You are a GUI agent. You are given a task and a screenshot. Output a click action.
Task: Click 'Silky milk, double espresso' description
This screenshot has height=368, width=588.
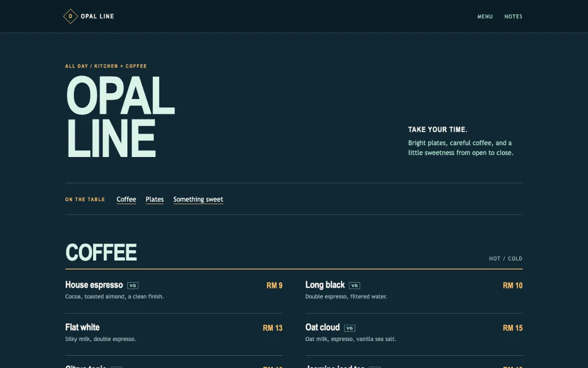100,339
